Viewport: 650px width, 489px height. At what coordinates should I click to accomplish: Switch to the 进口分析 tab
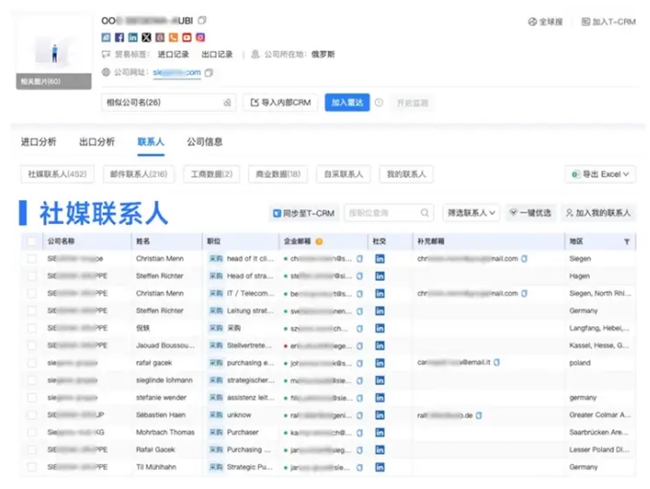pos(39,142)
